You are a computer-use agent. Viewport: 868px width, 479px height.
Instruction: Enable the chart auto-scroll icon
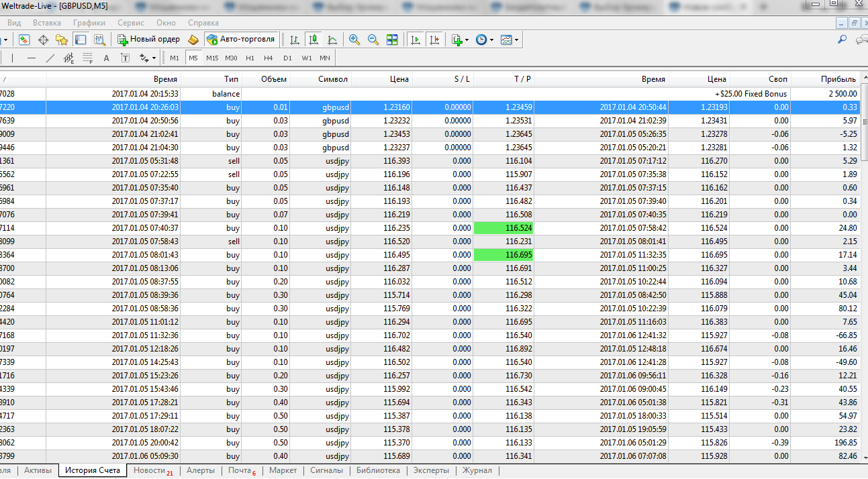[416, 40]
